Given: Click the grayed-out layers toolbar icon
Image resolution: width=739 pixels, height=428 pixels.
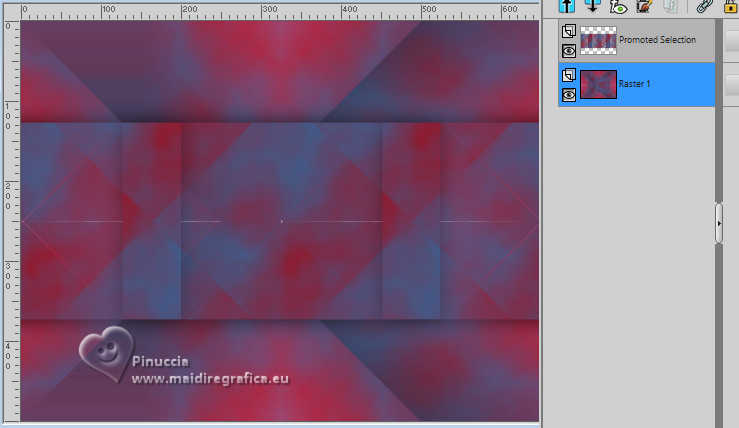Looking at the screenshot, I should (x=671, y=6).
